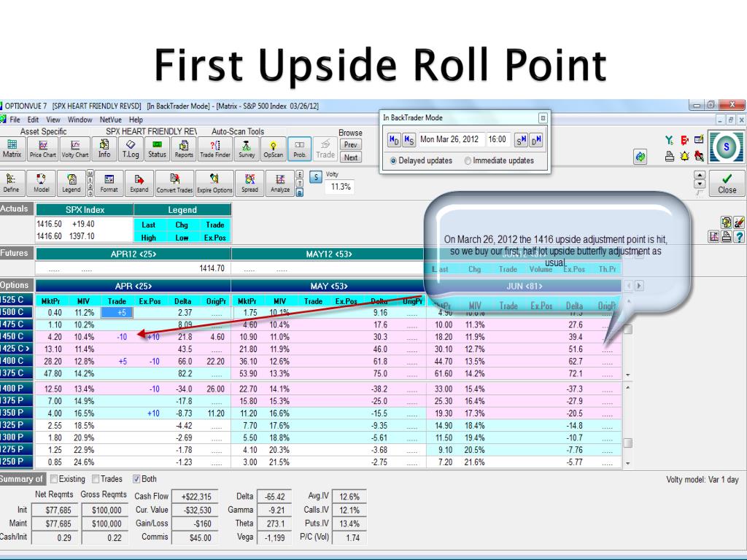Step forward one day in BackTrader
Screen dimensions: 747x560
536,139
